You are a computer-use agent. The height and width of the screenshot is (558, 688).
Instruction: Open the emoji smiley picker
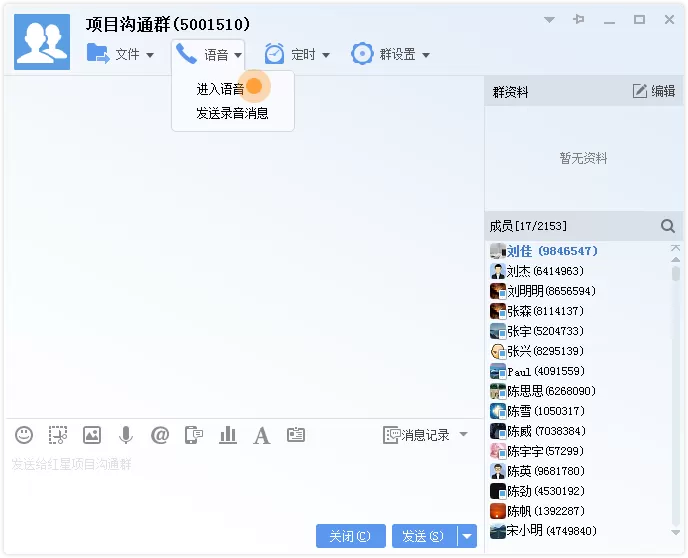(x=24, y=435)
